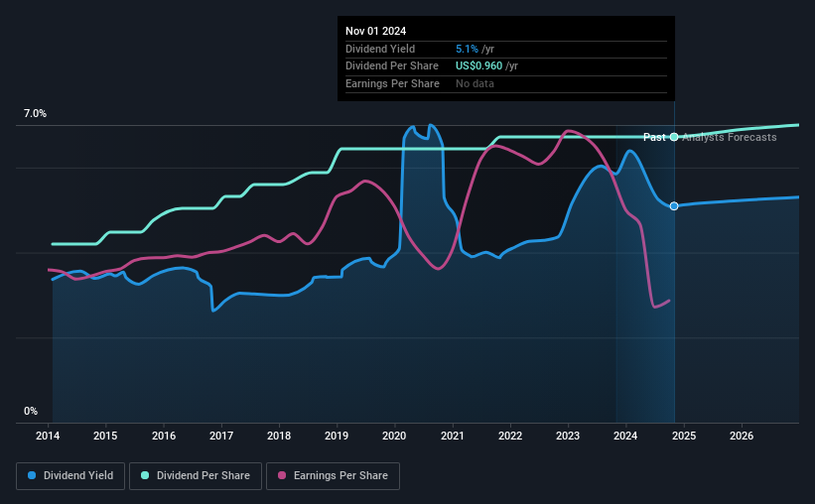Click 'Earnings Per Share' row label in tooltip
Viewport: 815px width, 504px height.
click(392, 83)
